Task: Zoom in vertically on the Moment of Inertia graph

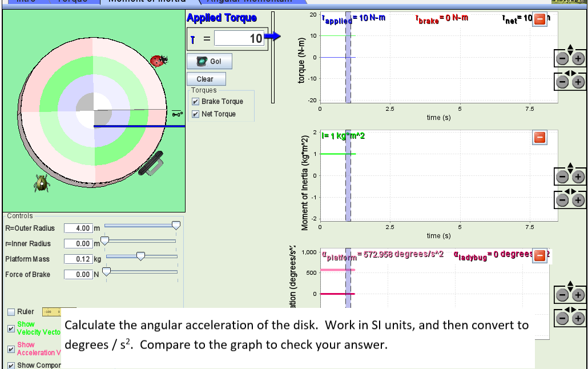Action: coord(578,177)
